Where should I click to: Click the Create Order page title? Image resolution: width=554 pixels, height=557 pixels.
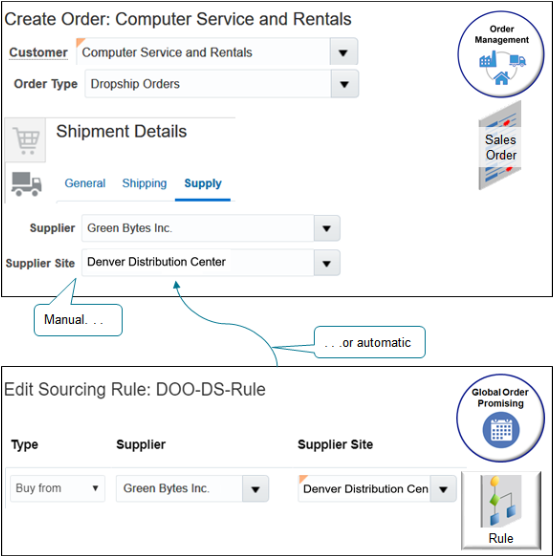(178, 19)
